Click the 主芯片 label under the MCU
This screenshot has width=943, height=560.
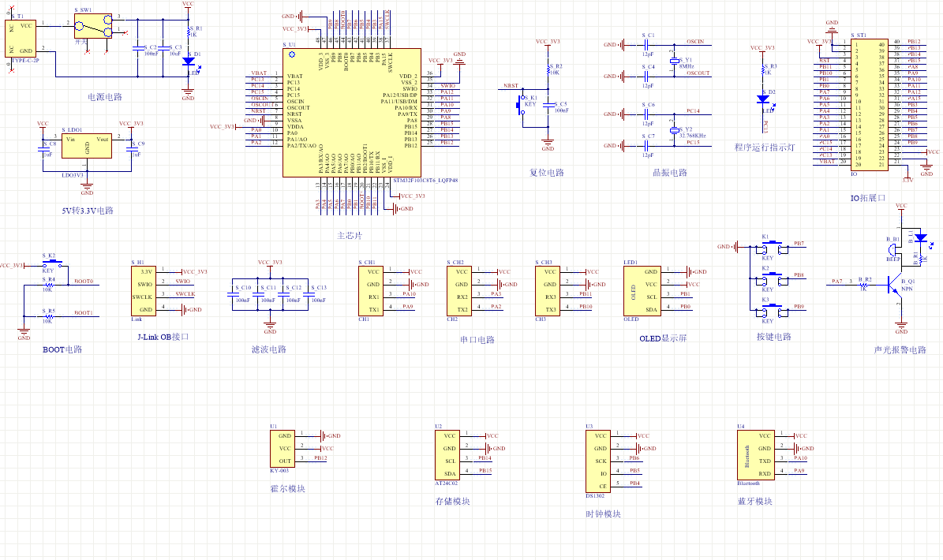point(350,236)
